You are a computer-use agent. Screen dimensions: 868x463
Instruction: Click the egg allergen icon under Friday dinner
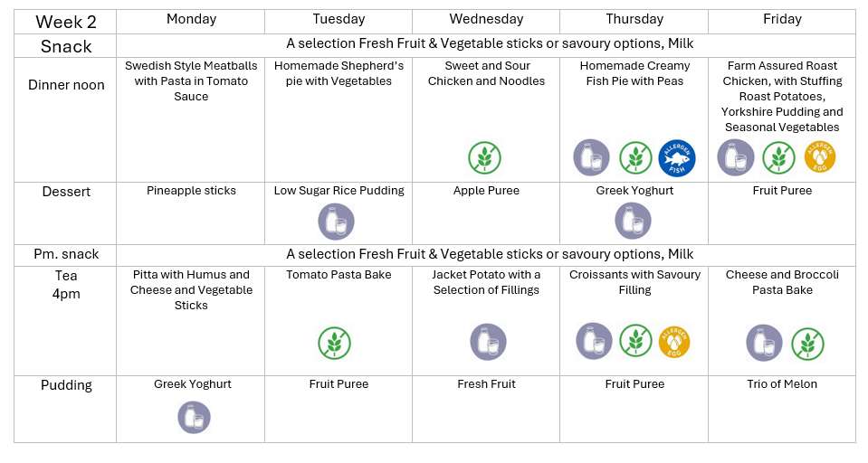point(820,156)
